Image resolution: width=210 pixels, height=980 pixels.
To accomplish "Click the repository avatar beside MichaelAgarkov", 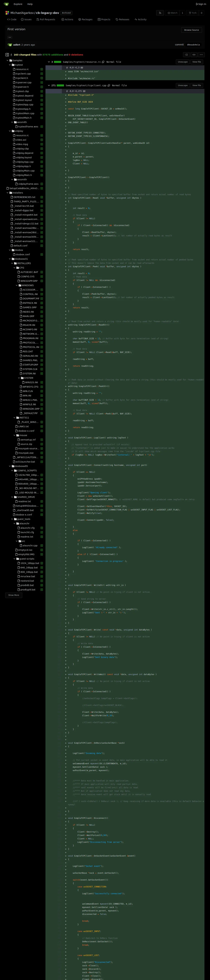I will pyautogui.click(x=7, y=13).
